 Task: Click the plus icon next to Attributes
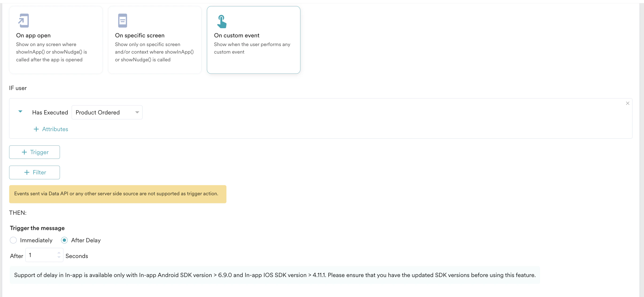36,129
